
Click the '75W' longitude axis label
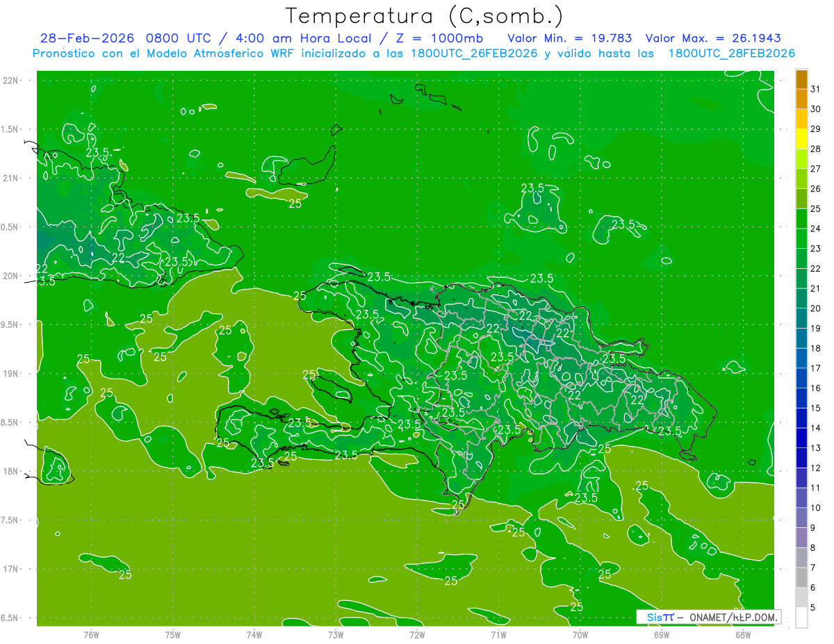pyautogui.click(x=172, y=634)
